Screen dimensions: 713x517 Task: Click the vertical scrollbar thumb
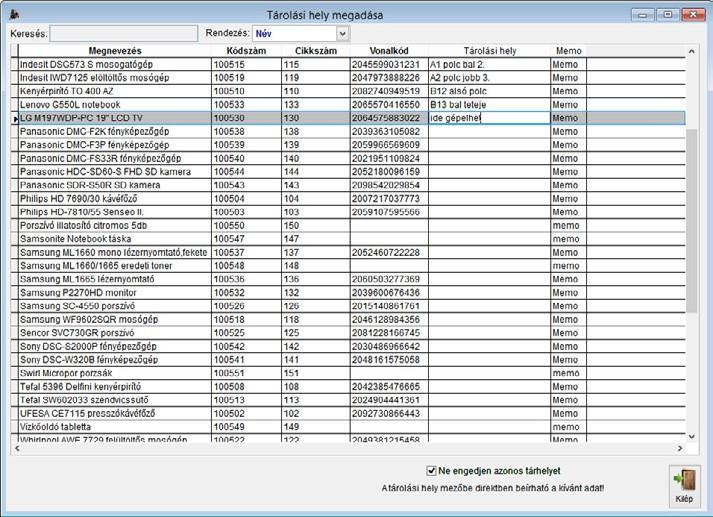coord(692,221)
